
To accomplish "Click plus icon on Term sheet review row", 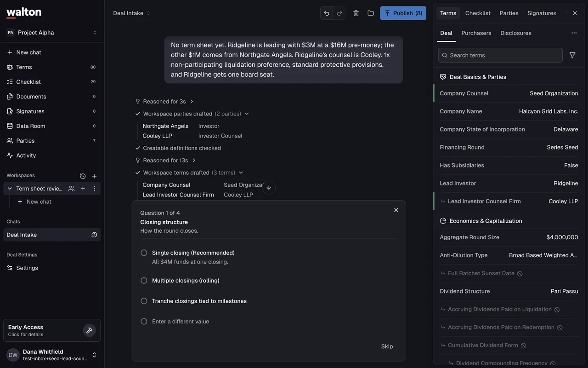I will pos(83,189).
